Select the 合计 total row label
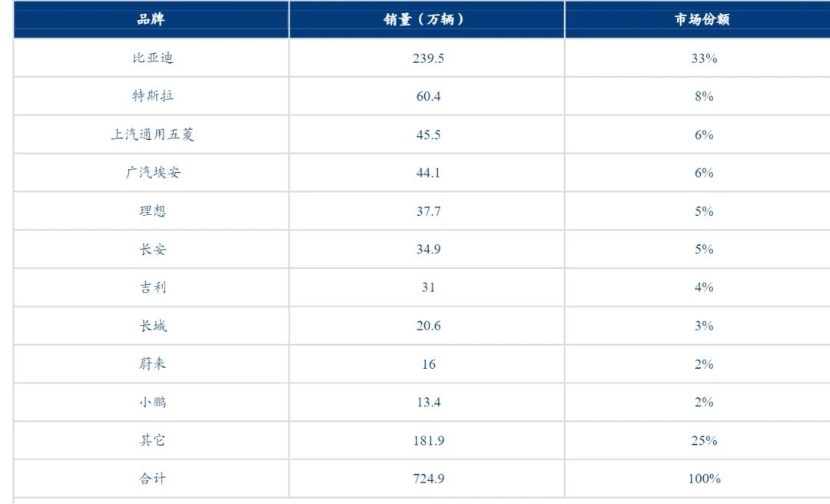 tap(152, 479)
